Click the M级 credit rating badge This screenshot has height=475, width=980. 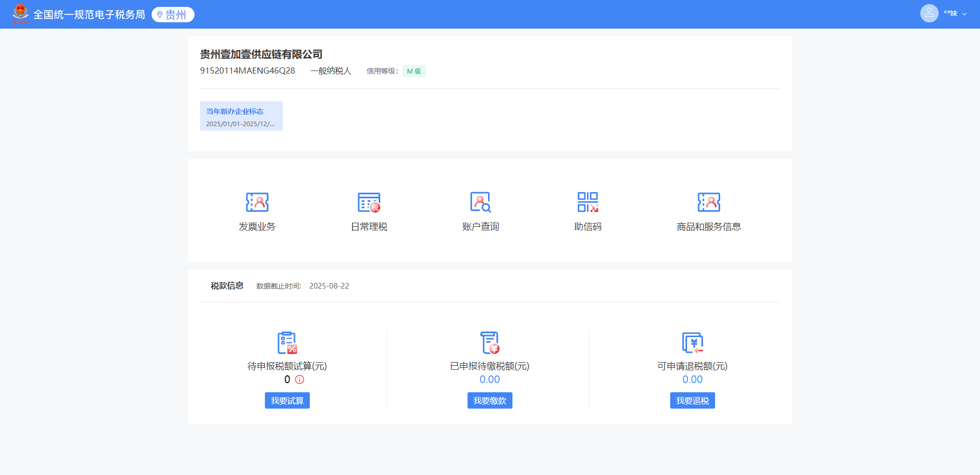[413, 71]
